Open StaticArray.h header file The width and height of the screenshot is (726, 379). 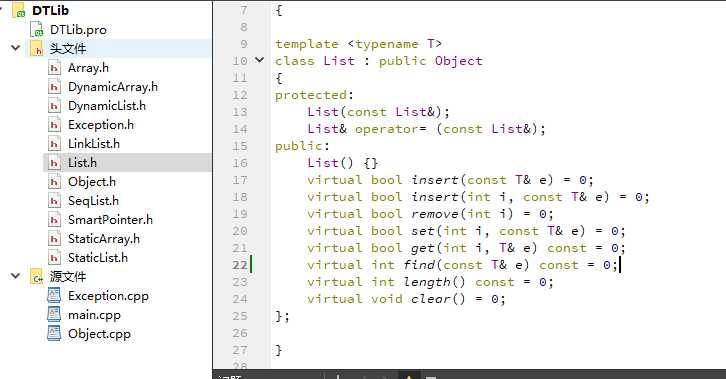104,239
